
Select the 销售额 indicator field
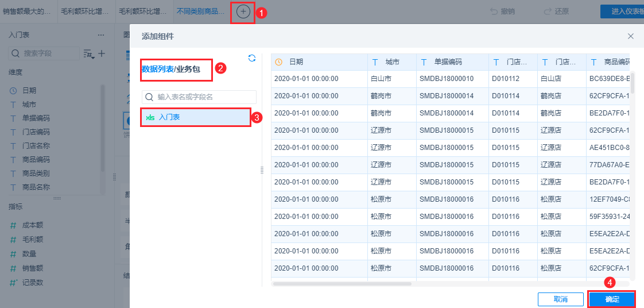pyautogui.click(x=33, y=268)
